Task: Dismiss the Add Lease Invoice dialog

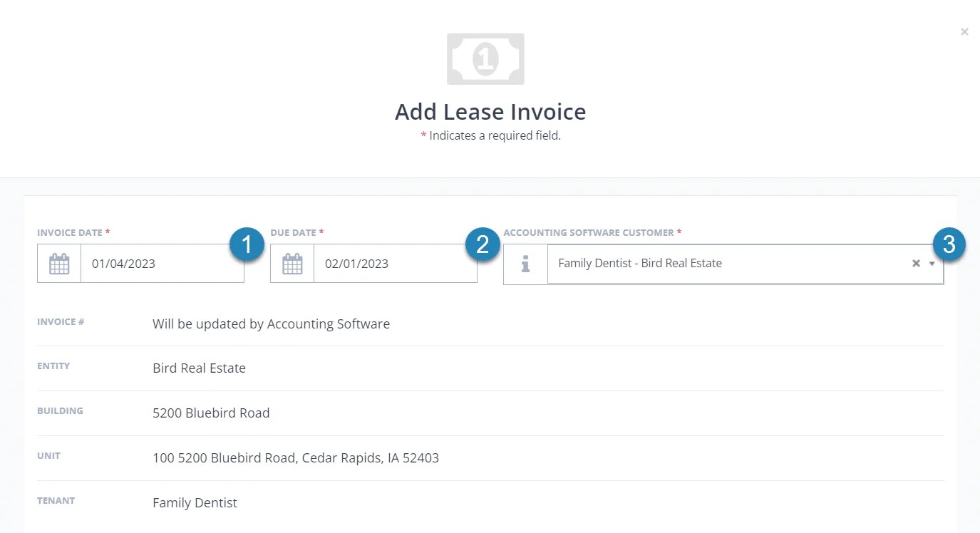Action: pos(964,31)
